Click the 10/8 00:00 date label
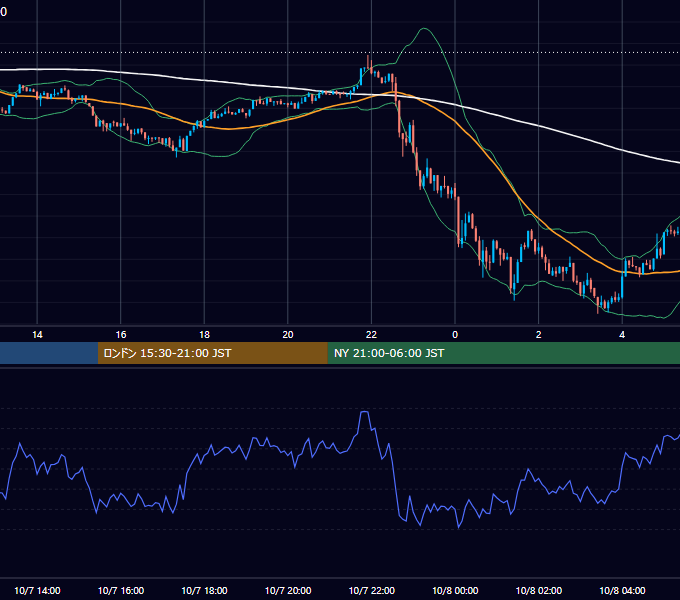The height and width of the screenshot is (600, 680). click(455, 590)
